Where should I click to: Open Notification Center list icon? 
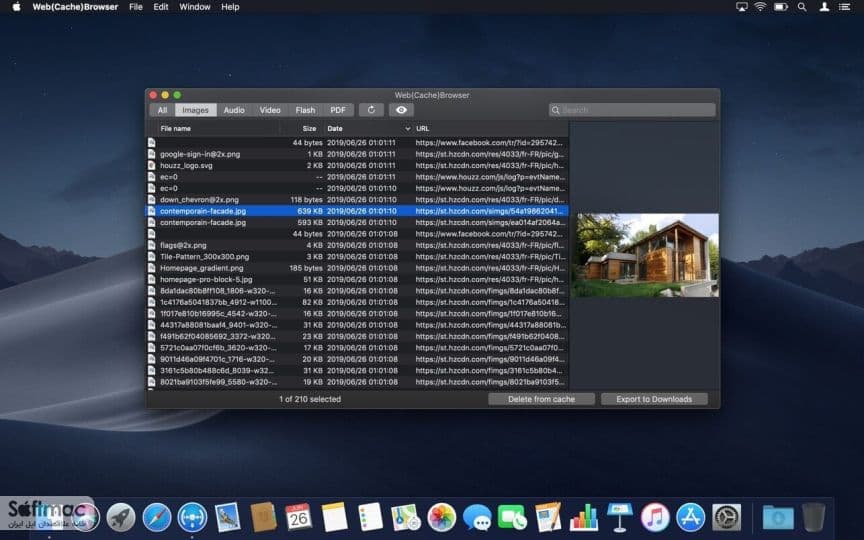tap(844, 7)
